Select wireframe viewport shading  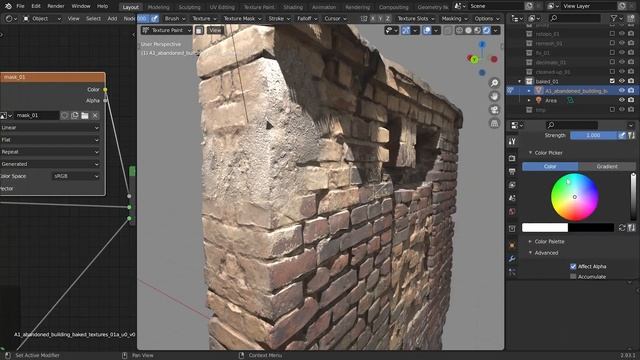(460, 30)
